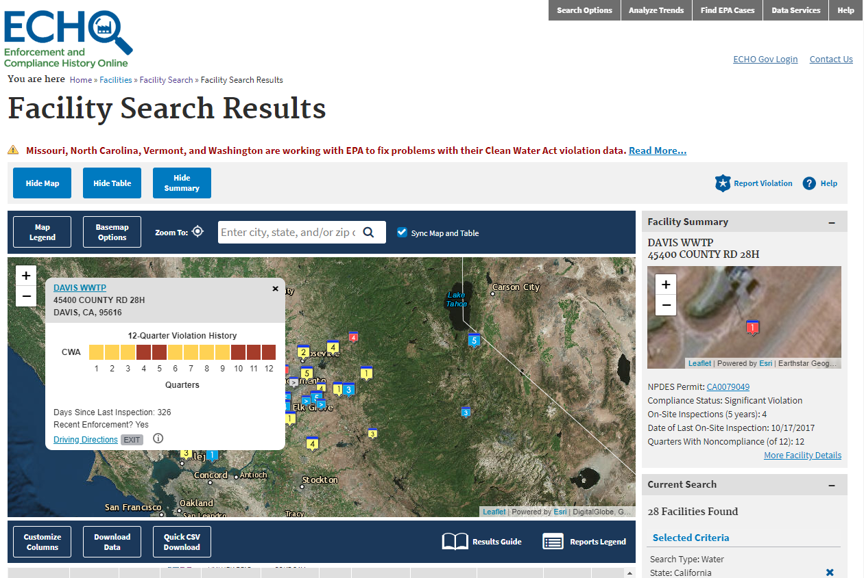Open the Map Legend
Viewport: 864px width, 578px height.
click(42, 232)
